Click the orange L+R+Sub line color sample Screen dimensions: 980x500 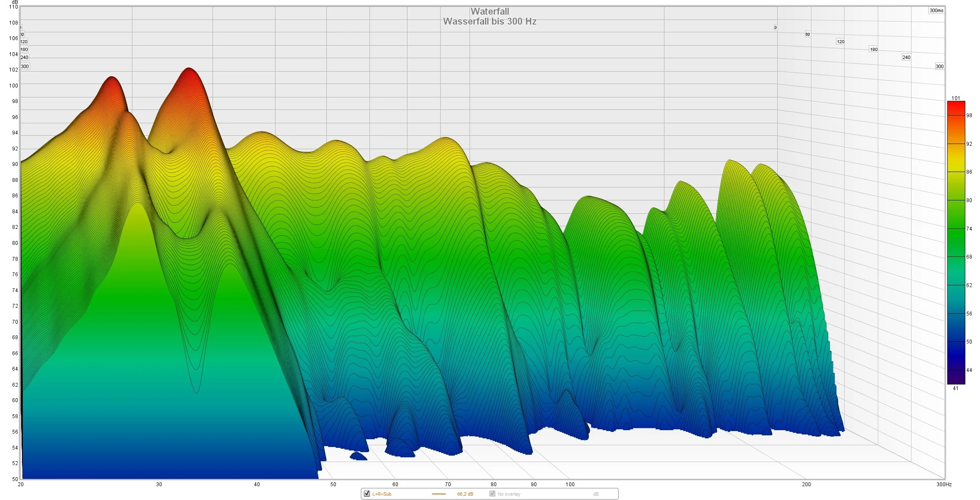coord(438,494)
